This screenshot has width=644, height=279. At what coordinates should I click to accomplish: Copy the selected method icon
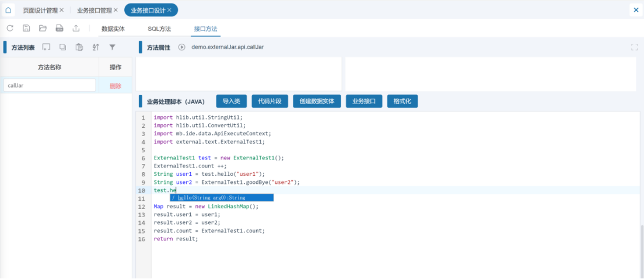[62, 47]
